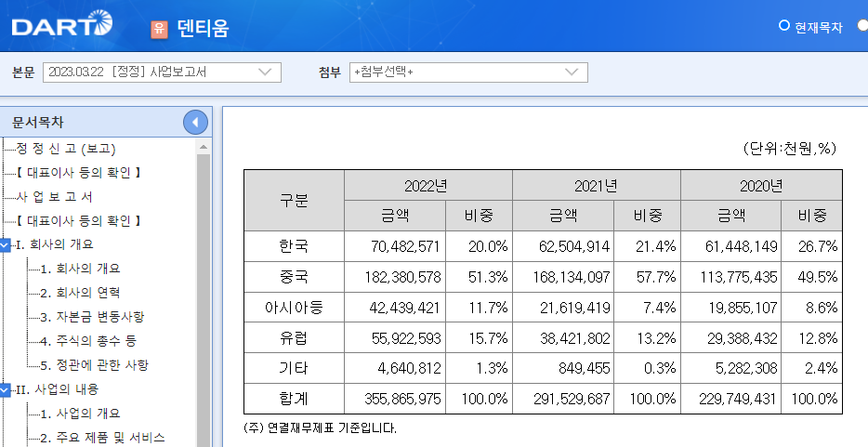Click the value 21,619,419 for 아시아등 2021
Screen dimensions: 868x447
pos(574,308)
